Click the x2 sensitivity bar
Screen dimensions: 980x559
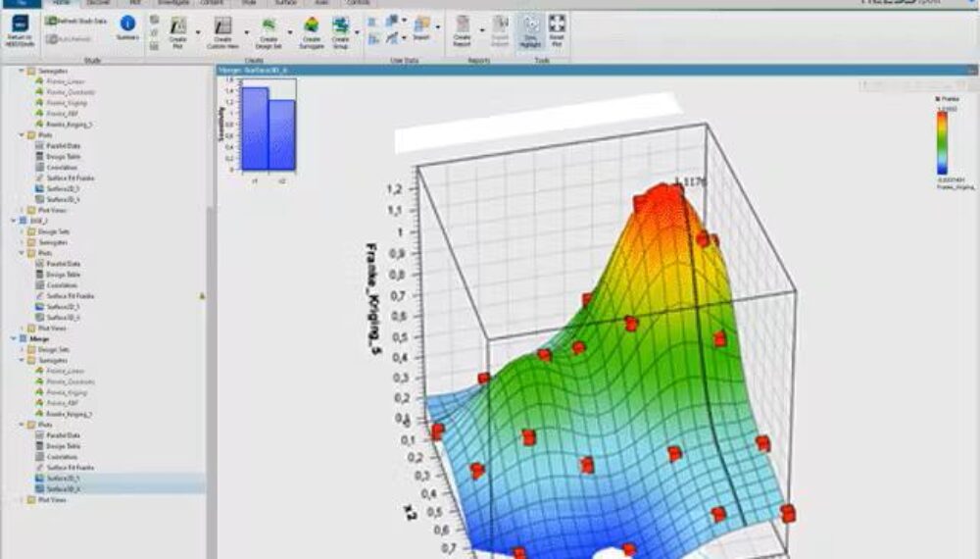(282, 135)
